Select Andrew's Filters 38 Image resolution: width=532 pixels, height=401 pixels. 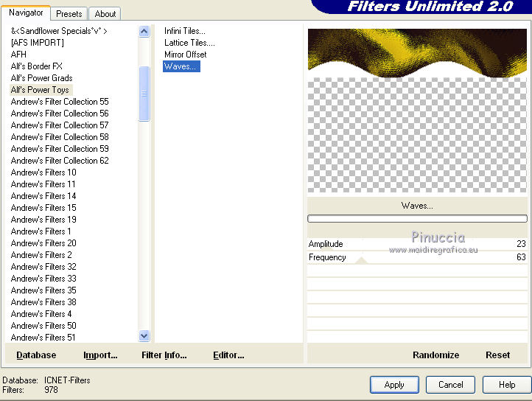click(43, 301)
